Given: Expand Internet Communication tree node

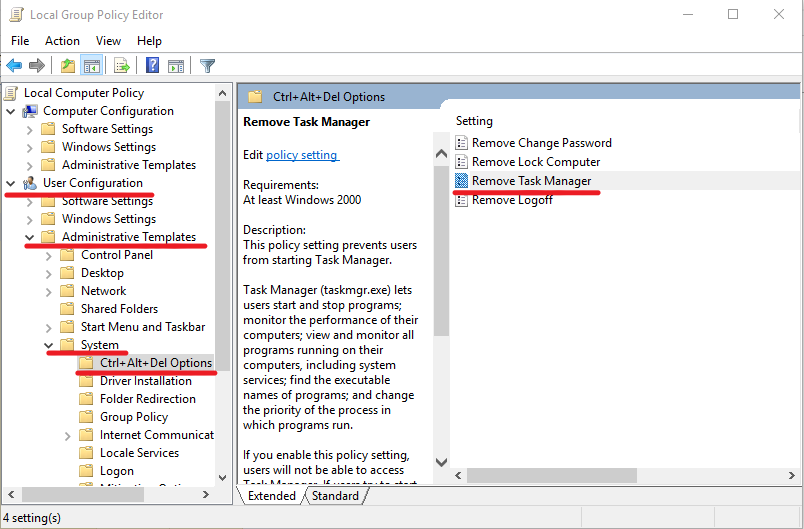Looking at the screenshot, I should (68, 436).
